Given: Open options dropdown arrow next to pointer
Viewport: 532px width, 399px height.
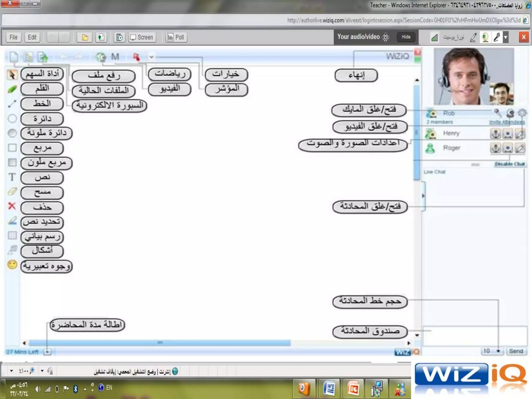Looking at the screenshot, I should pos(151,57).
